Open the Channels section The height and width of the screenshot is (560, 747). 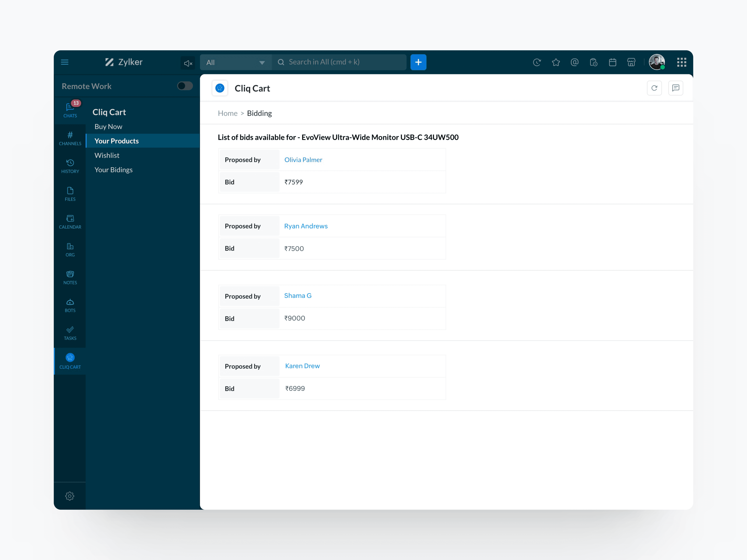pos(70,138)
